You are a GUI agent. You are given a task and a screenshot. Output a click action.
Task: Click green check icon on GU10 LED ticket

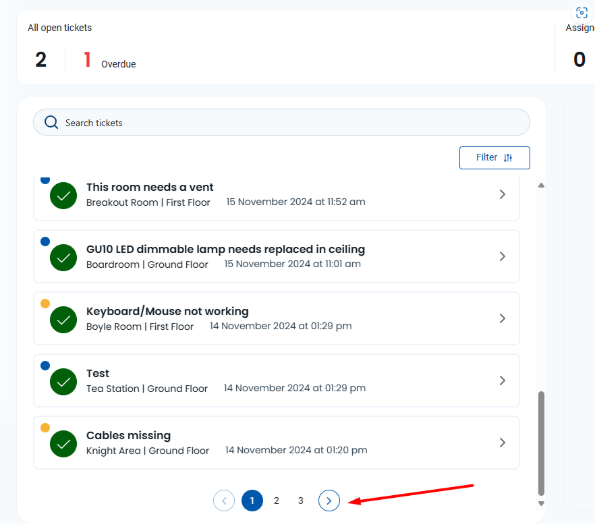(x=63, y=258)
